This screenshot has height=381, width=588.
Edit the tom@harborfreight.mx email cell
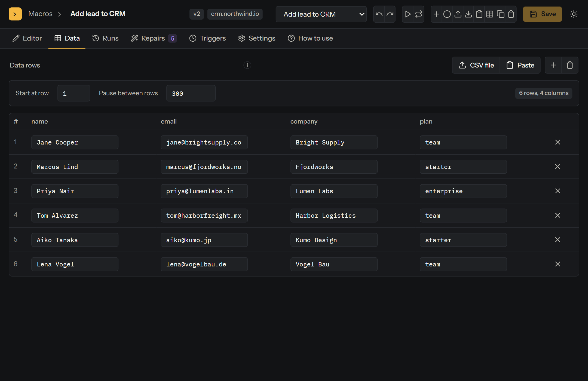204,216
